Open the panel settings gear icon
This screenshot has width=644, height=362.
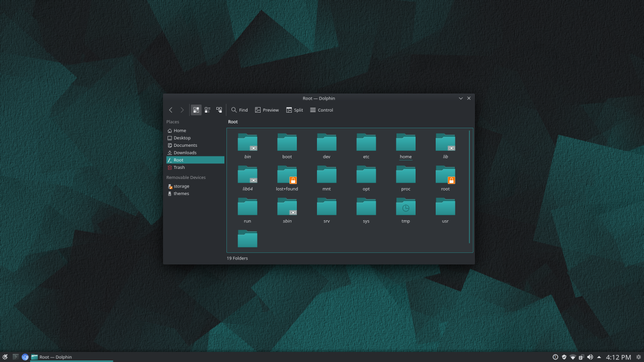point(638,357)
